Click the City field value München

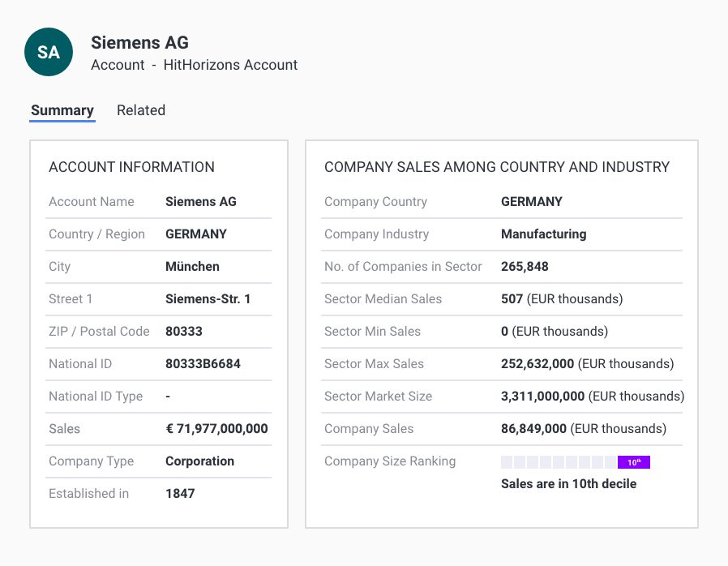click(x=192, y=267)
